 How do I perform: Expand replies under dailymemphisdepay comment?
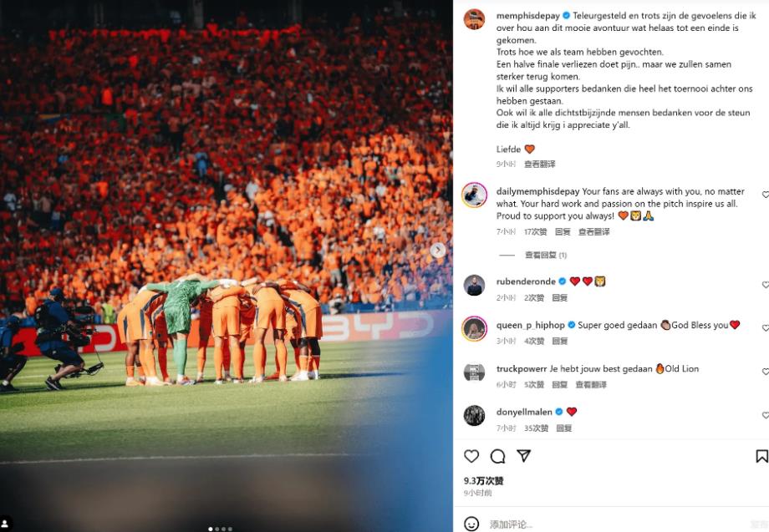click(x=545, y=255)
